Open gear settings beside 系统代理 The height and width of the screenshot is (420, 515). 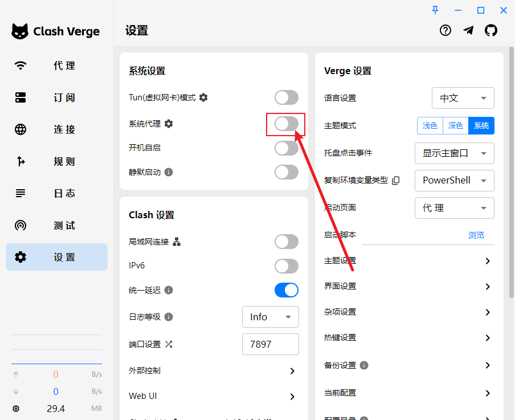tap(168, 123)
